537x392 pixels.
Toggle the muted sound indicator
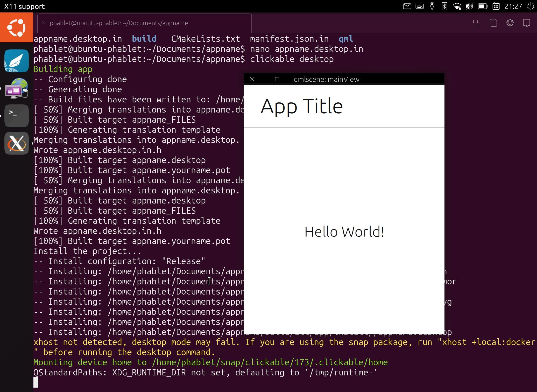(469, 6)
